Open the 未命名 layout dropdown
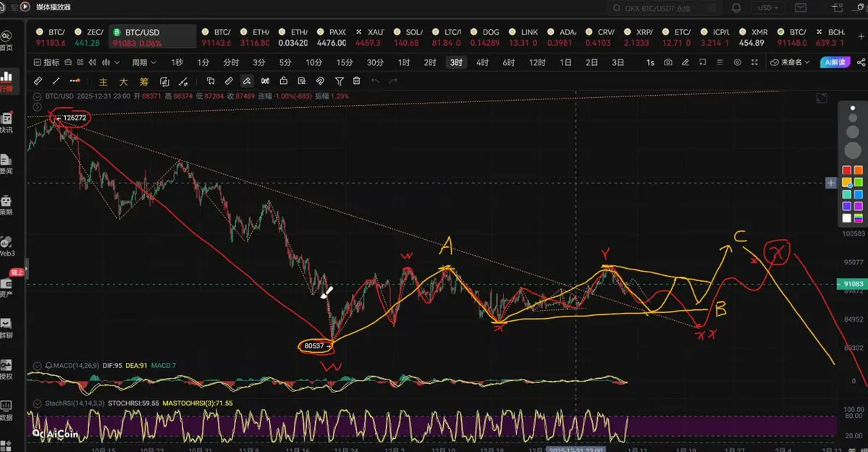868x452 pixels. 790,62
